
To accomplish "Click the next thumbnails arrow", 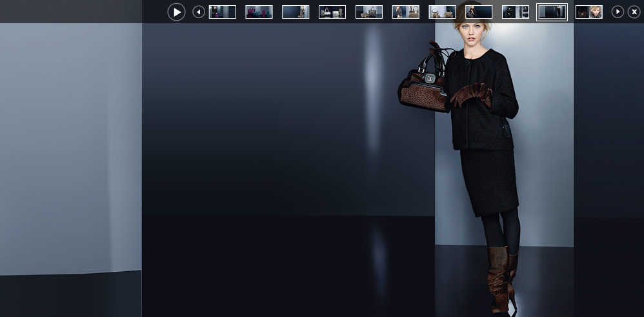I will pos(618,12).
